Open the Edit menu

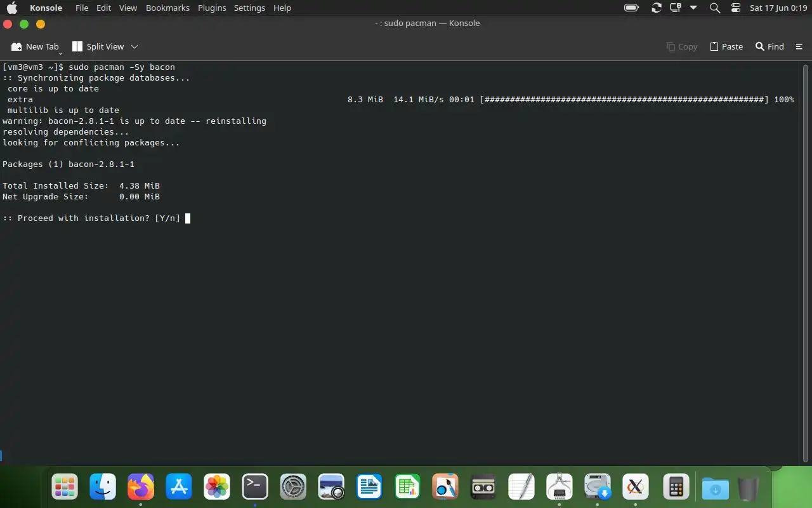tap(103, 8)
